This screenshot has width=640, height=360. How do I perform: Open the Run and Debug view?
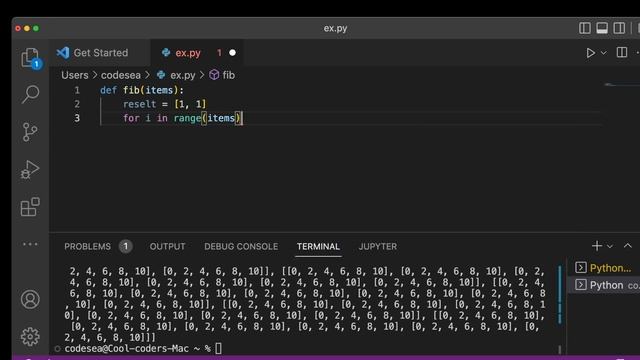tap(30, 169)
